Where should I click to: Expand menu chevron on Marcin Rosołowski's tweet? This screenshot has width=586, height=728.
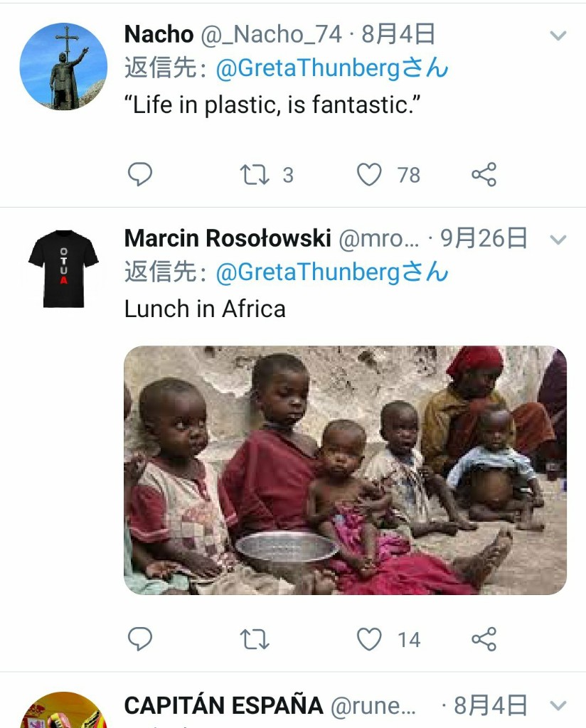click(558, 240)
